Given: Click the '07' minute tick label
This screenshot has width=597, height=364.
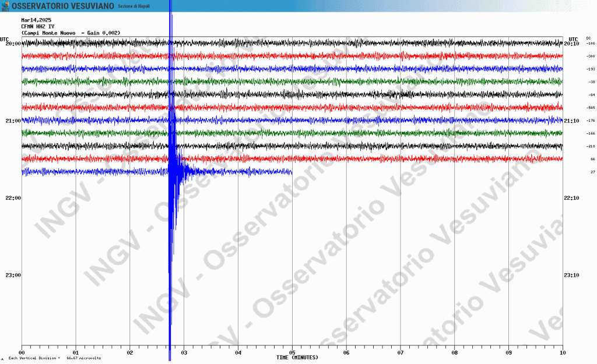Looking at the screenshot, I should tap(400, 353).
